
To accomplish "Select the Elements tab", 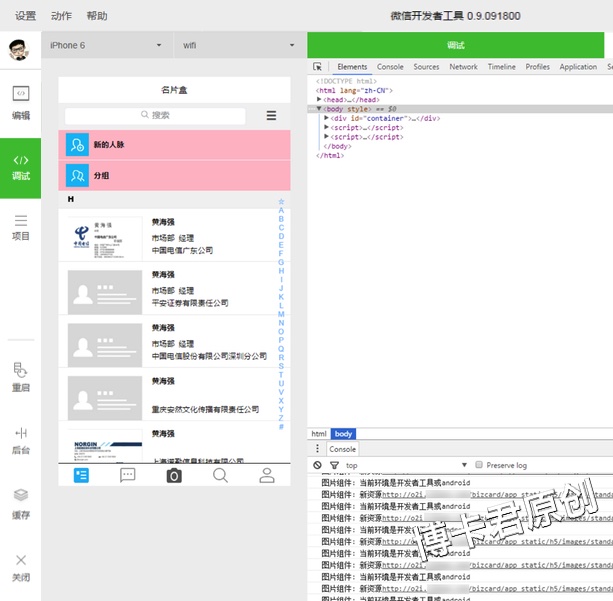I will (x=352, y=67).
